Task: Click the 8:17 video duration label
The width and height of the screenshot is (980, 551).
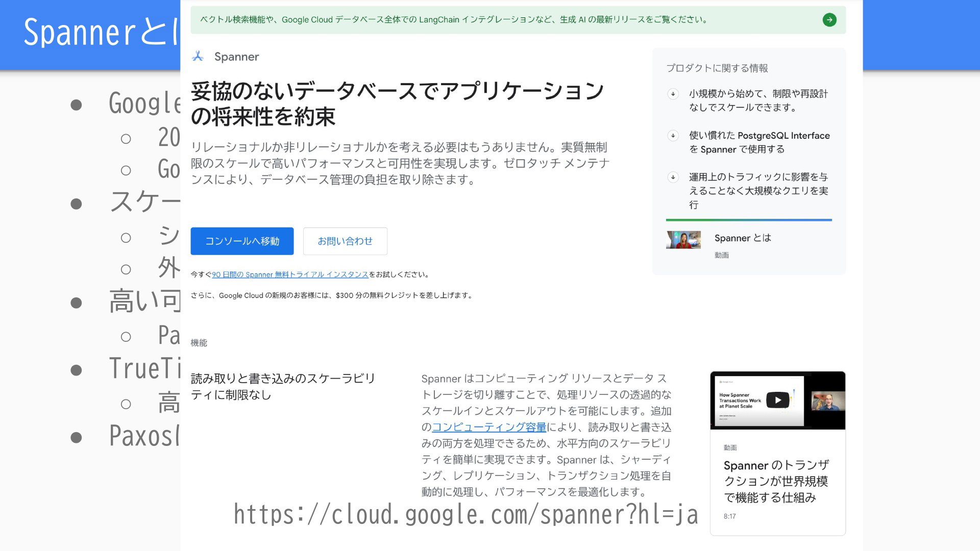Action: point(729,516)
